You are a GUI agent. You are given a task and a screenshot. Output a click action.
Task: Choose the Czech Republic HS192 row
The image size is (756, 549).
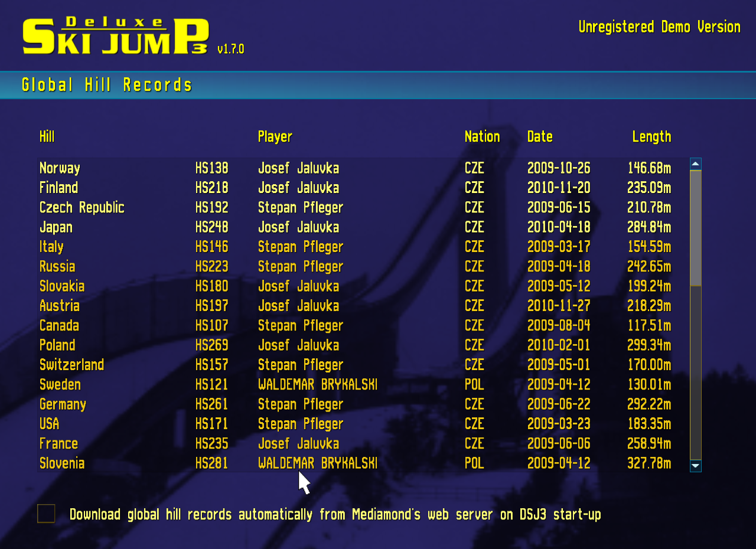coord(354,208)
